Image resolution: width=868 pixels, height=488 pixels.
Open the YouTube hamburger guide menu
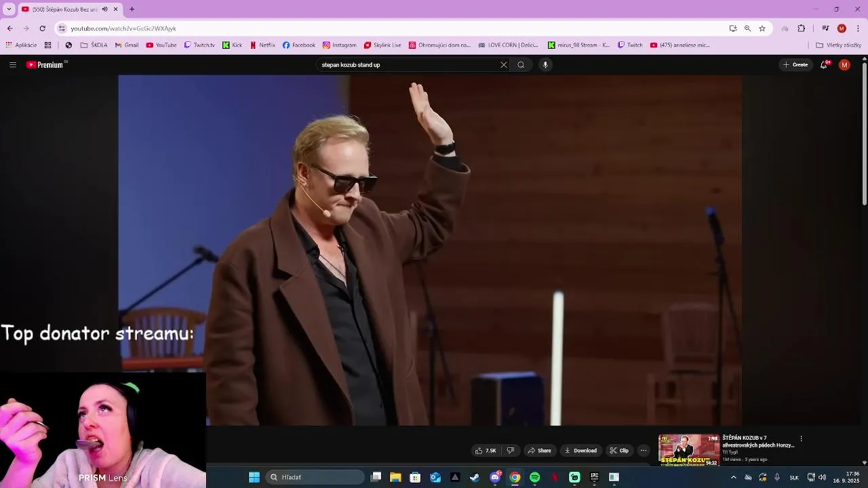pyautogui.click(x=13, y=65)
